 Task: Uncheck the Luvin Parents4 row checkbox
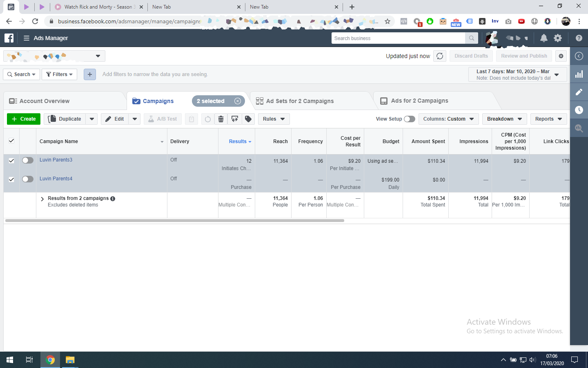pos(11,180)
